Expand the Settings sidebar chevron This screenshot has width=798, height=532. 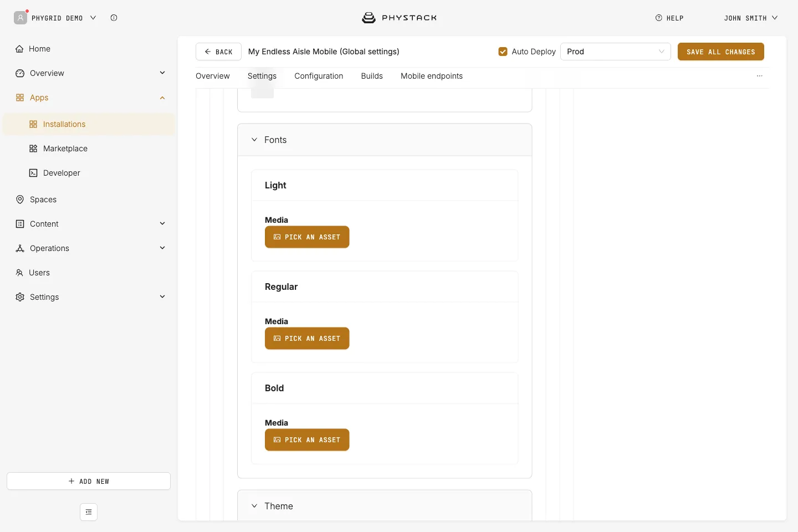coord(162,297)
